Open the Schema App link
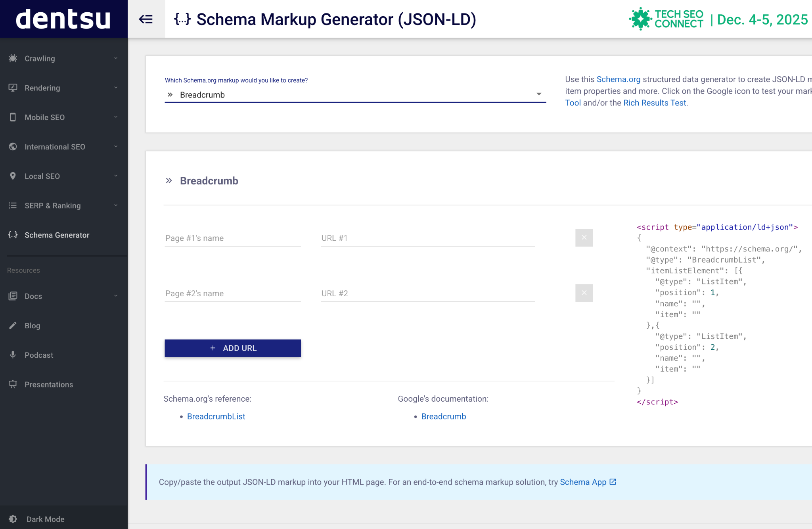 click(583, 482)
